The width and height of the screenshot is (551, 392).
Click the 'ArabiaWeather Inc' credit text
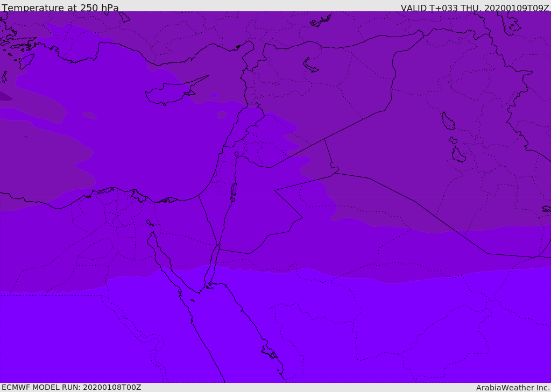(x=513, y=388)
